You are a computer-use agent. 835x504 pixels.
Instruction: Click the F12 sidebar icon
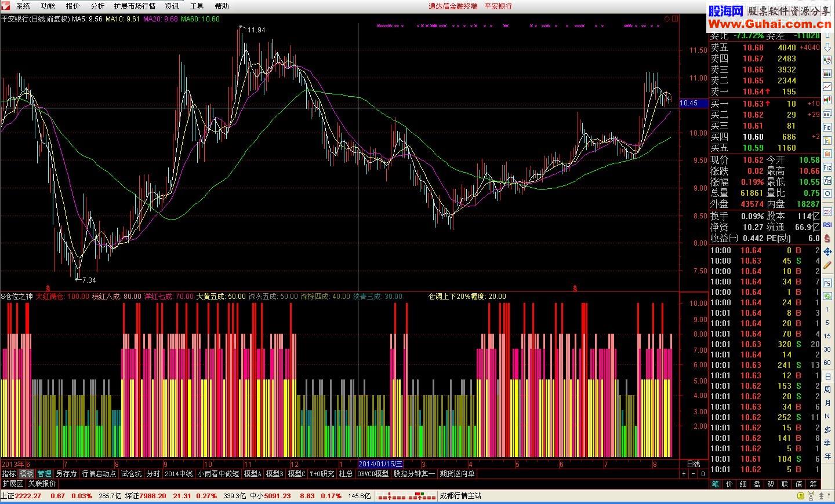pos(827,167)
